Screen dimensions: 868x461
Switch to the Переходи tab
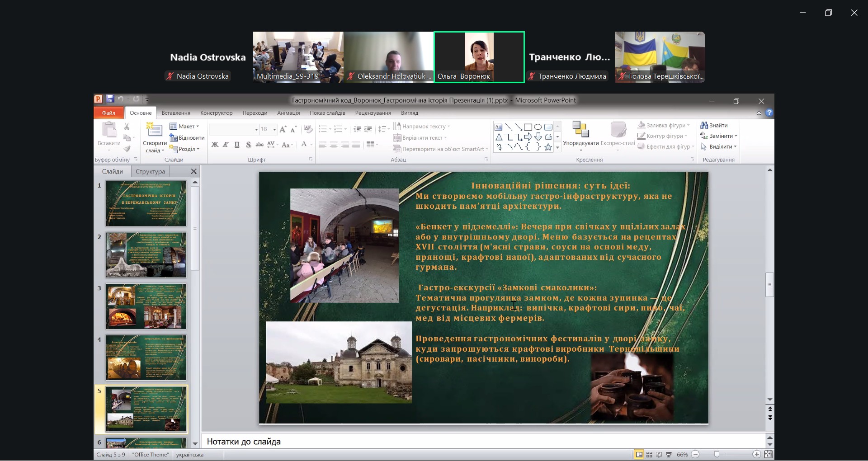tap(255, 113)
